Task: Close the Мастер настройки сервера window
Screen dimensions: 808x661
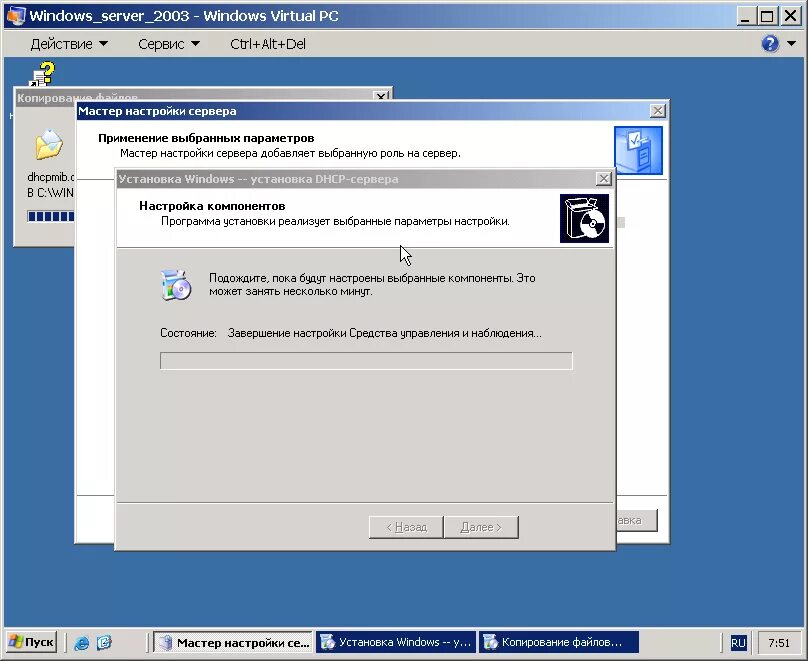Action: click(x=658, y=111)
